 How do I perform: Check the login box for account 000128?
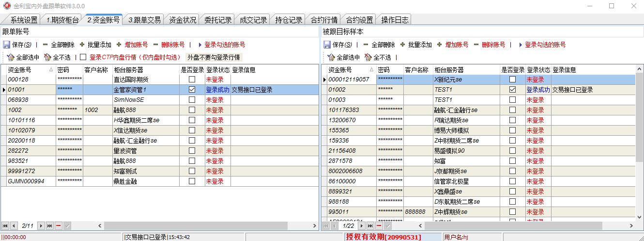pyautogui.click(x=192, y=80)
